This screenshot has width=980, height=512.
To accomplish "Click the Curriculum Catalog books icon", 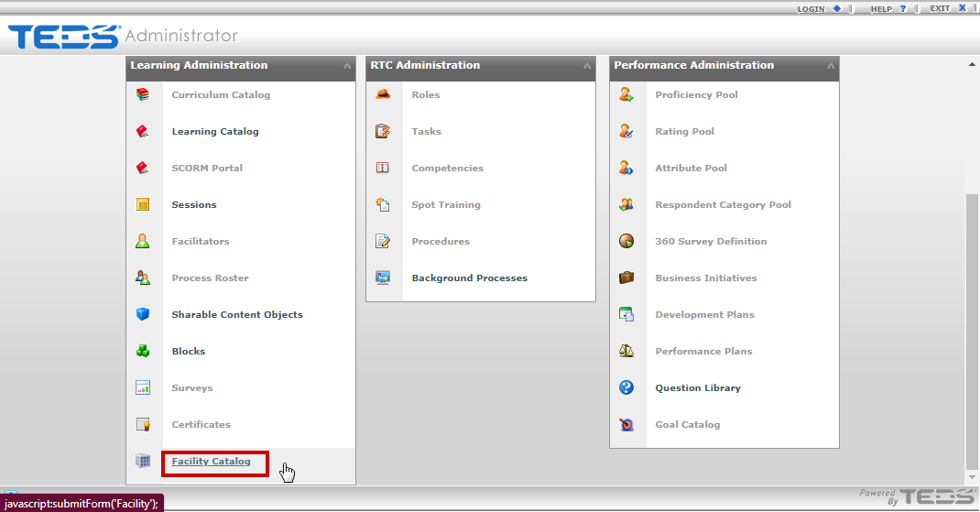I will (143, 94).
